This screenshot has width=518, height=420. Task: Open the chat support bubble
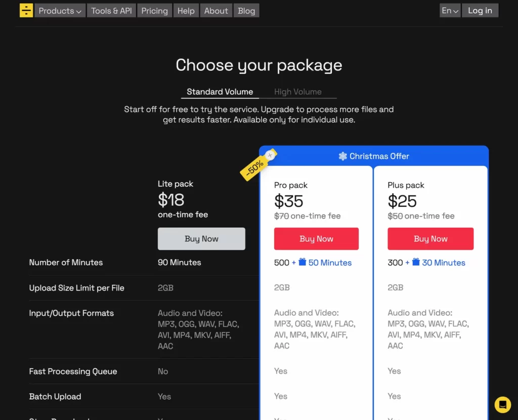(502, 404)
